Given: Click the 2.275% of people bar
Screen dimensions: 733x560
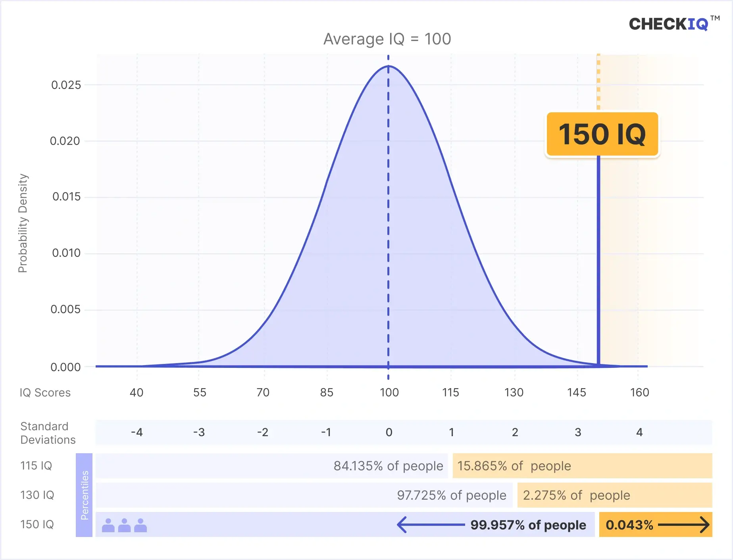Looking at the screenshot, I should pyautogui.click(x=615, y=495).
